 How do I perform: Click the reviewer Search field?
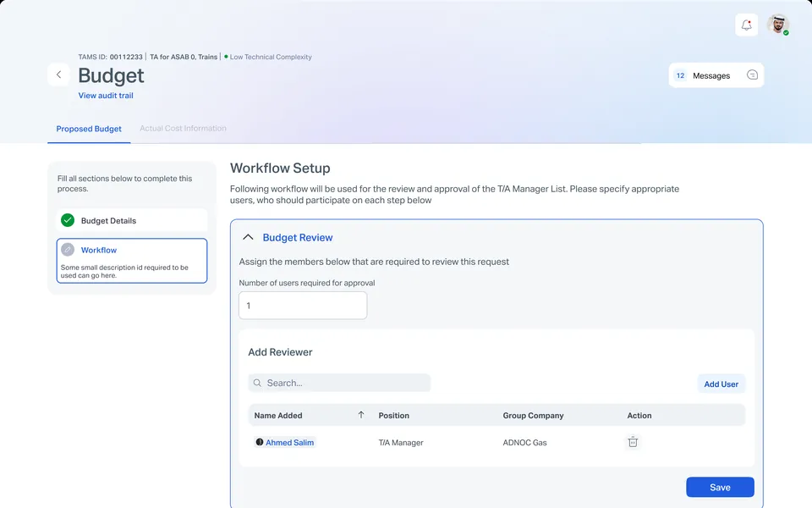pyautogui.click(x=339, y=383)
